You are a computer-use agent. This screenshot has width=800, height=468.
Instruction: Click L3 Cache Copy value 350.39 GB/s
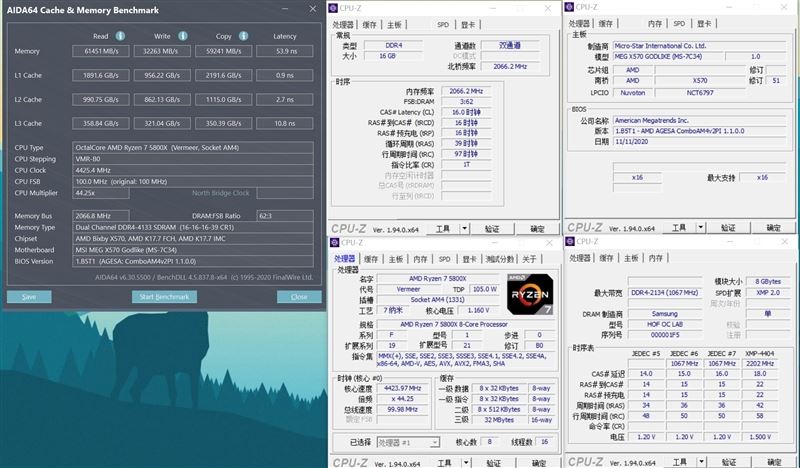pyautogui.click(x=223, y=124)
